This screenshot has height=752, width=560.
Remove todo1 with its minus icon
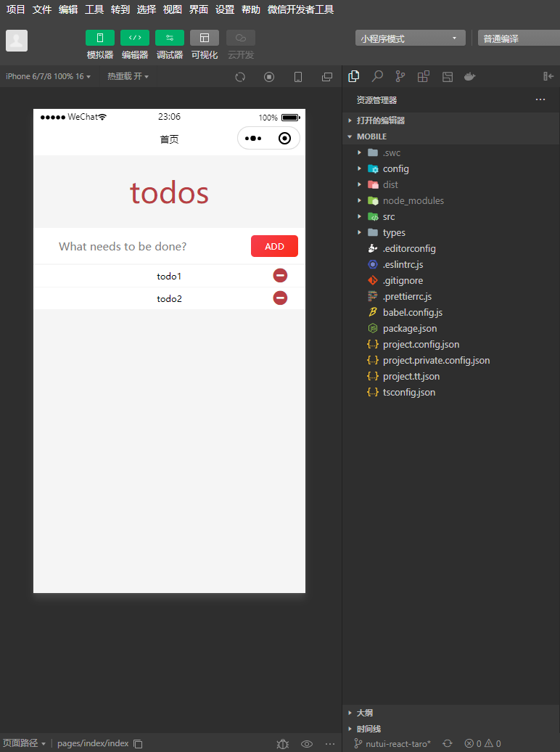(281, 275)
